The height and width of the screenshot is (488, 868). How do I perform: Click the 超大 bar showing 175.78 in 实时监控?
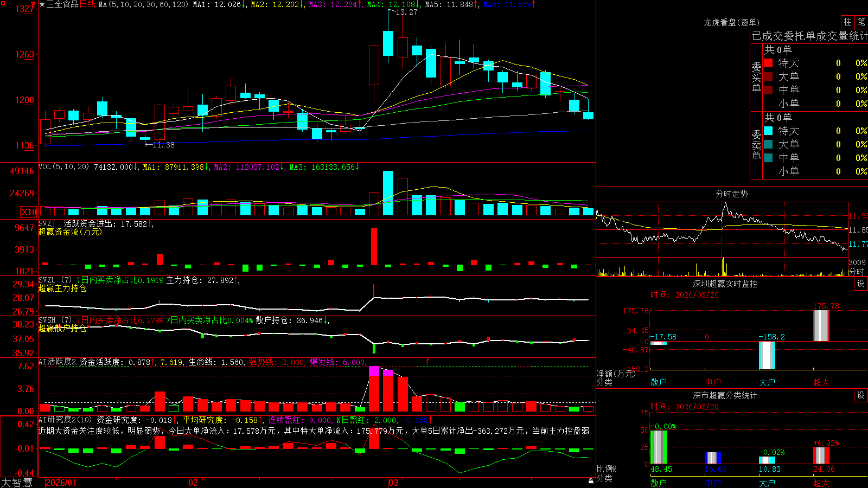[x=821, y=325]
